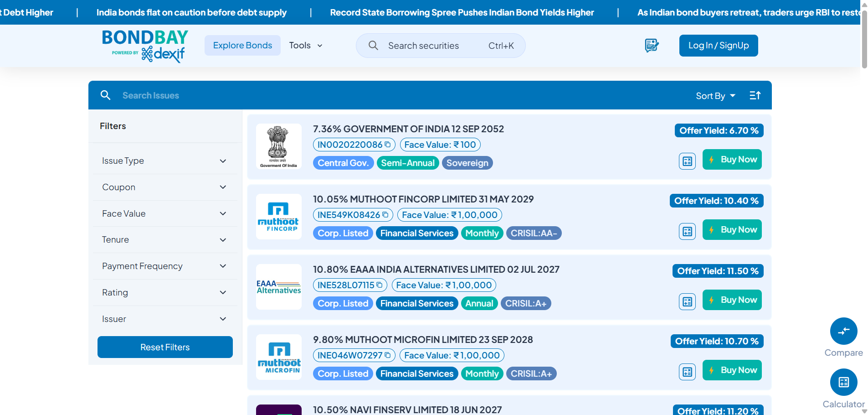Copy ISIN IN0020220086 using copy icon
Screen dimensions: 868x415
pos(388,145)
